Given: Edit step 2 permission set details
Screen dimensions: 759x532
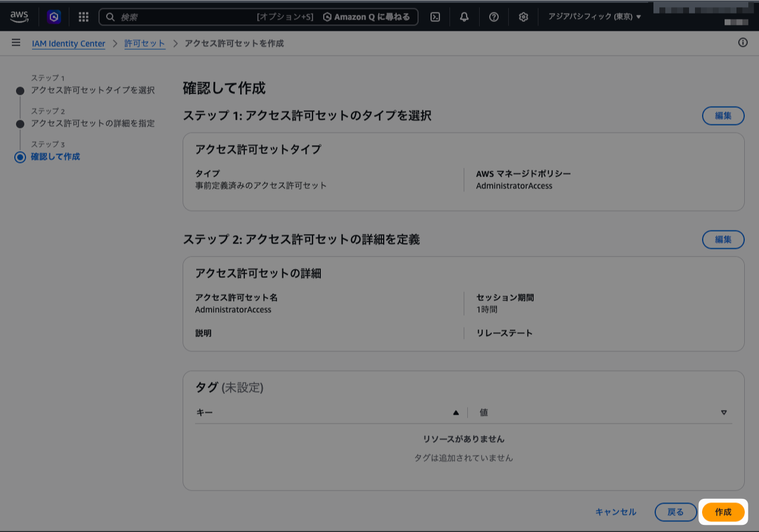Looking at the screenshot, I should (723, 239).
